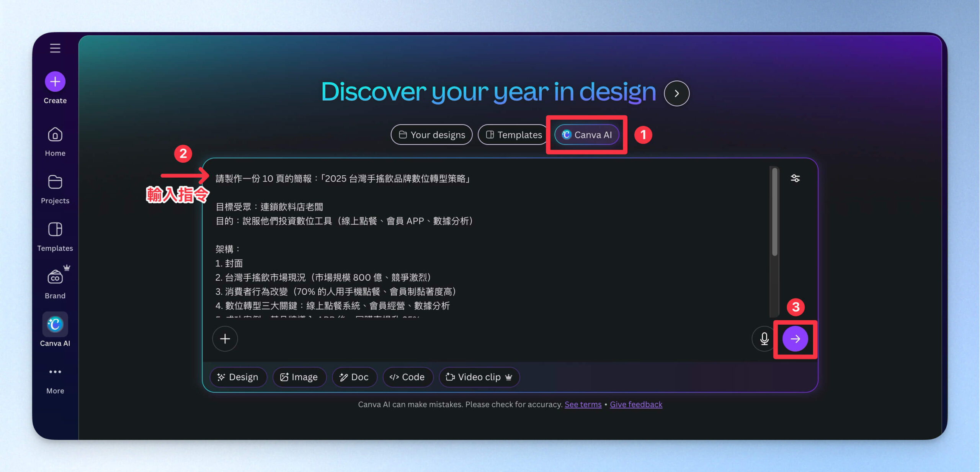Viewport: 980px width, 472px height.
Task: Click the purple Create plus button
Action: pyautogui.click(x=55, y=82)
